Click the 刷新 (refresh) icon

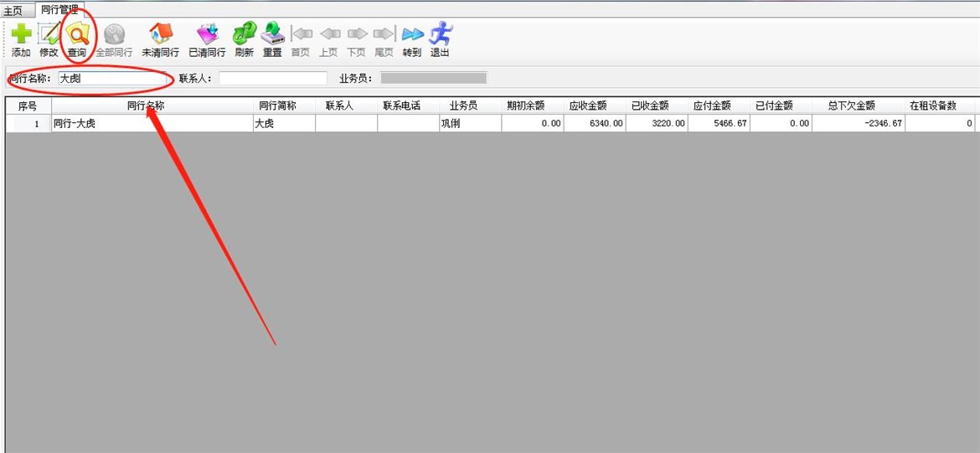pos(244,33)
